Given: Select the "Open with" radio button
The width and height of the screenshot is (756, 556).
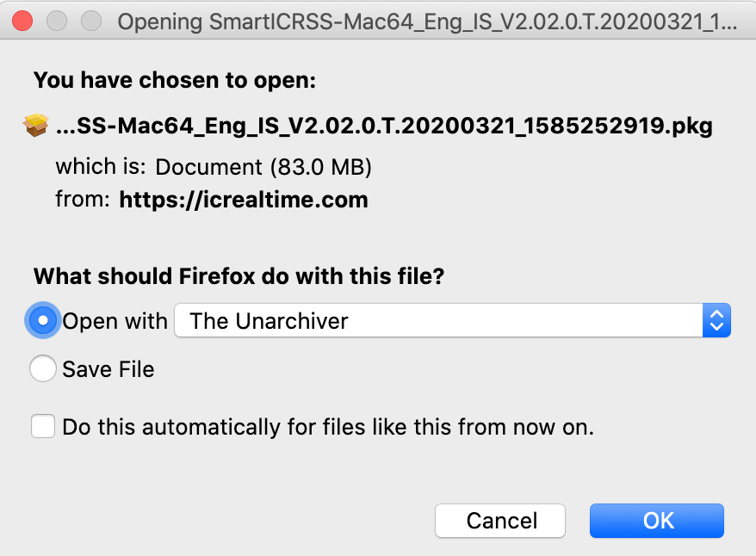Looking at the screenshot, I should click(43, 320).
